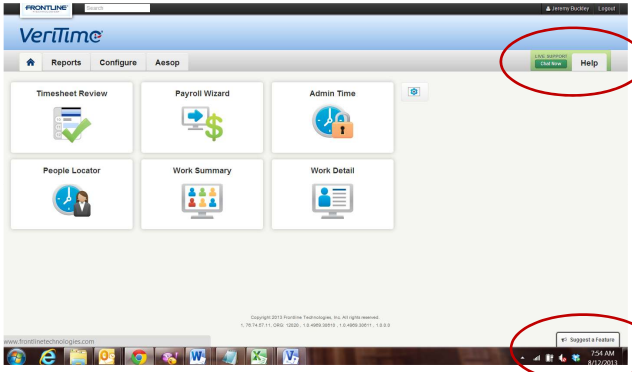632x372 pixels.
Task: Switch to Google Chrome in the taskbar
Action: coord(139,357)
